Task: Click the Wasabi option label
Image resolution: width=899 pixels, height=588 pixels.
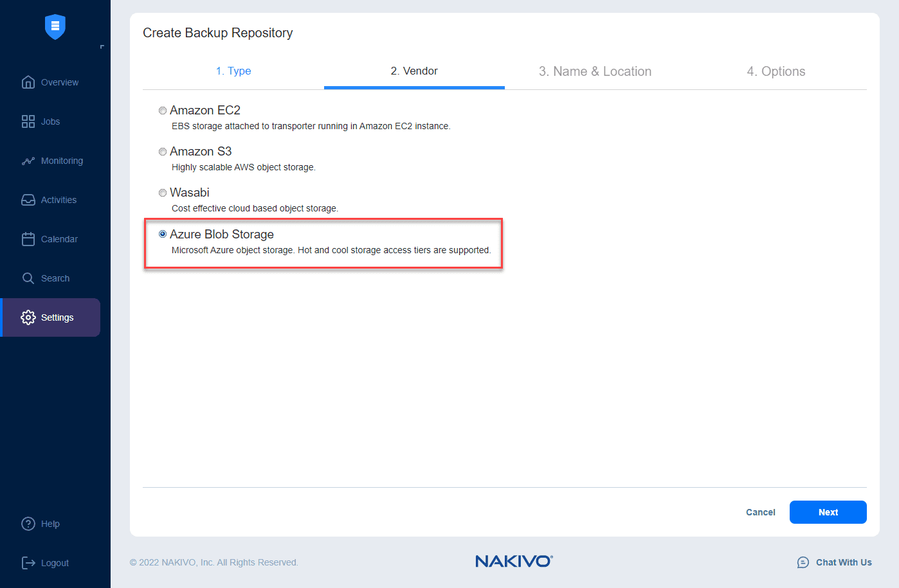Action: pyautogui.click(x=190, y=193)
